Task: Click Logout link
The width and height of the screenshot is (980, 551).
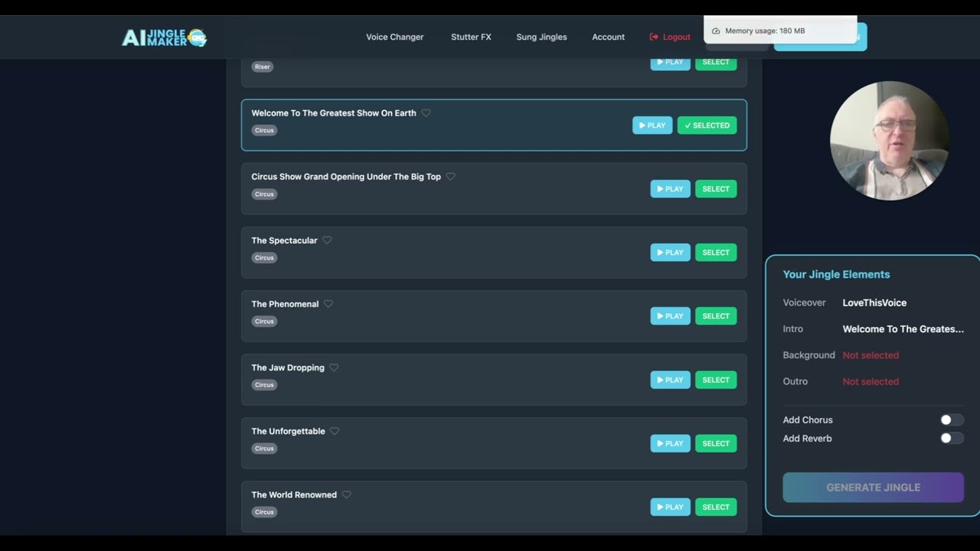Action: [670, 37]
